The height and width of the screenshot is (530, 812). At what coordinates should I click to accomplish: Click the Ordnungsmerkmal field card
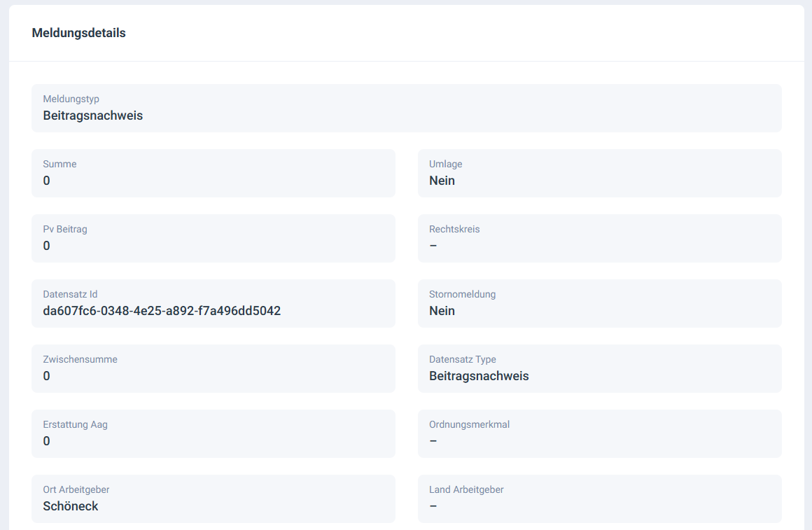599,433
